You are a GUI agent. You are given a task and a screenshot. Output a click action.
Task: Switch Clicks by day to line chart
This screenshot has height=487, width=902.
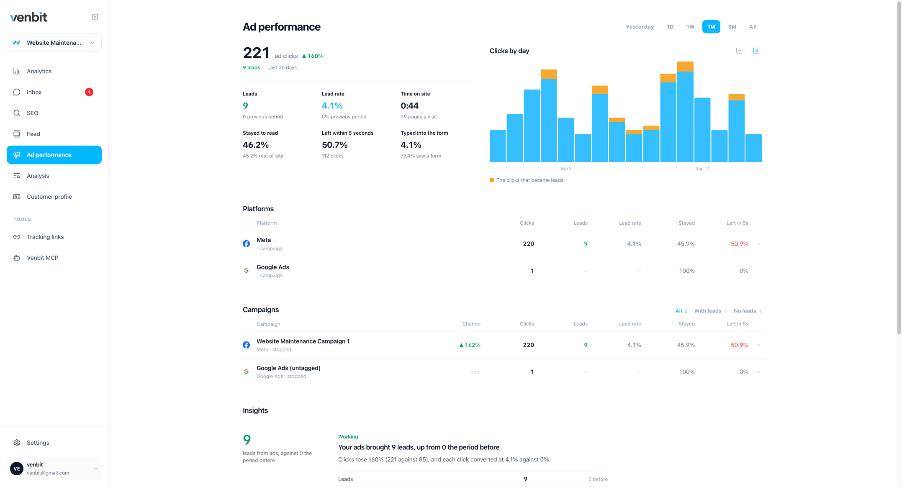[x=739, y=51]
